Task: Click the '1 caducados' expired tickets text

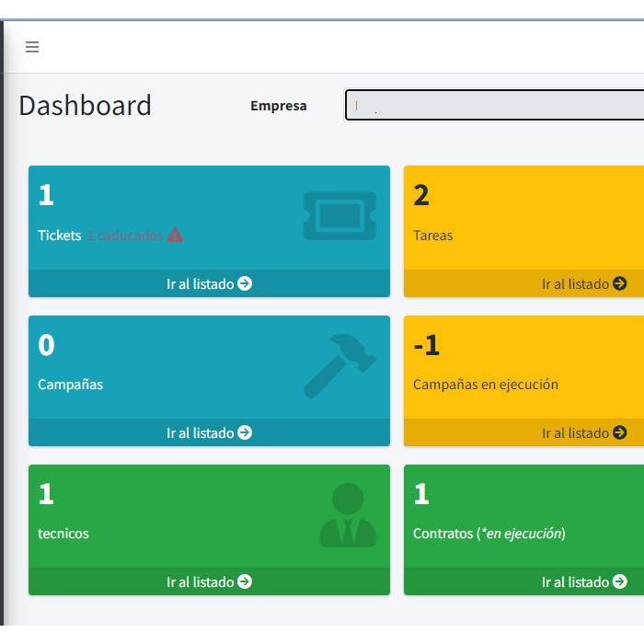Action: click(x=125, y=236)
